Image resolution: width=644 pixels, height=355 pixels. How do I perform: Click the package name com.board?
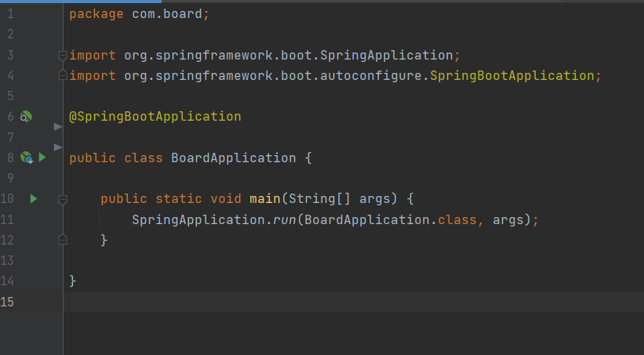(x=167, y=14)
